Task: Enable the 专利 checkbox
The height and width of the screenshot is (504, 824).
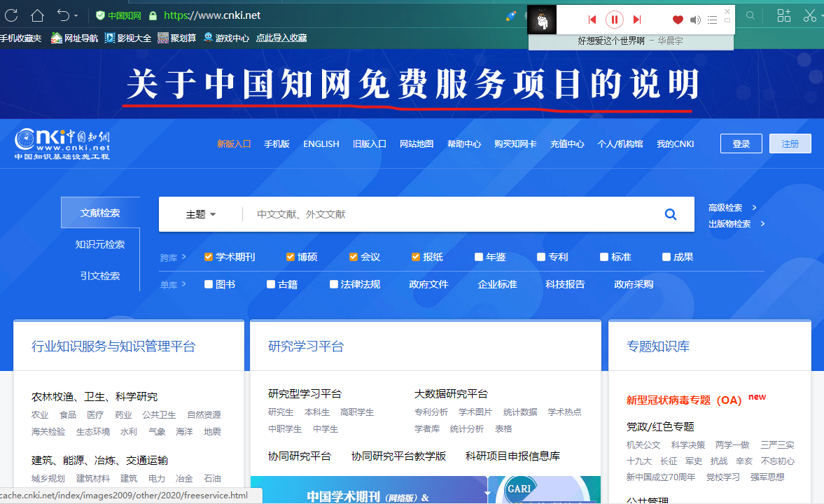Action: coord(540,257)
